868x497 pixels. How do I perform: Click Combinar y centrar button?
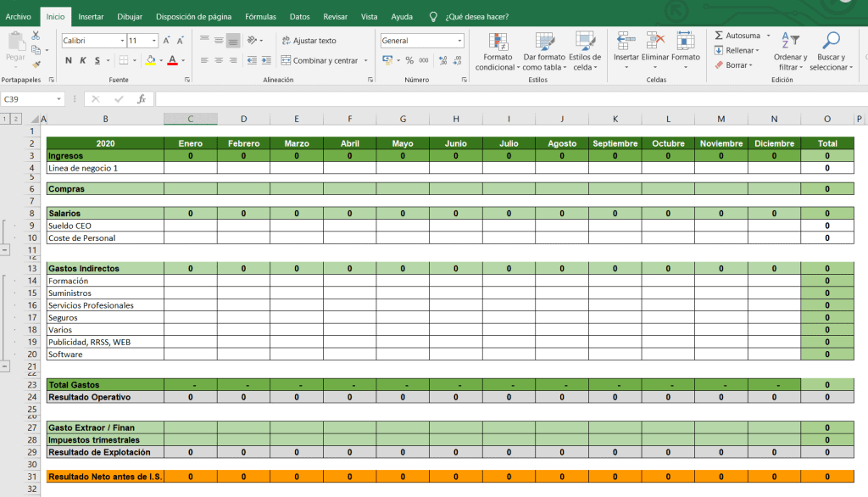coord(320,60)
